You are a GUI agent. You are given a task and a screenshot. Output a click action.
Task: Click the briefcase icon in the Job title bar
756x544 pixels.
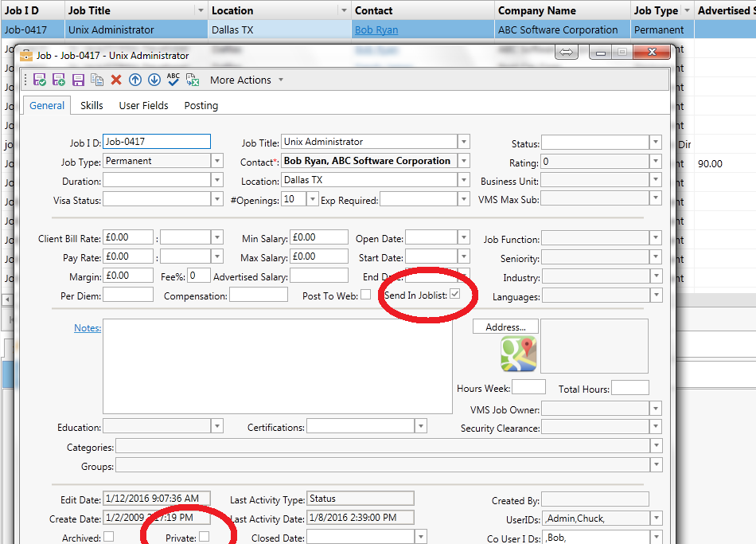click(26, 56)
